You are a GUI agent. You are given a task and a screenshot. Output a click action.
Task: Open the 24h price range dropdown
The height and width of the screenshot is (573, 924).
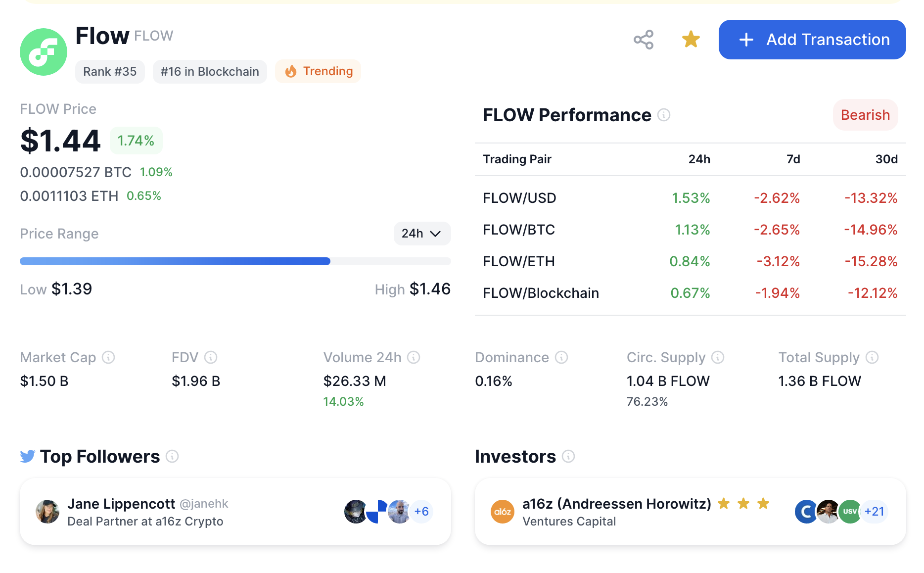(422, 234)
